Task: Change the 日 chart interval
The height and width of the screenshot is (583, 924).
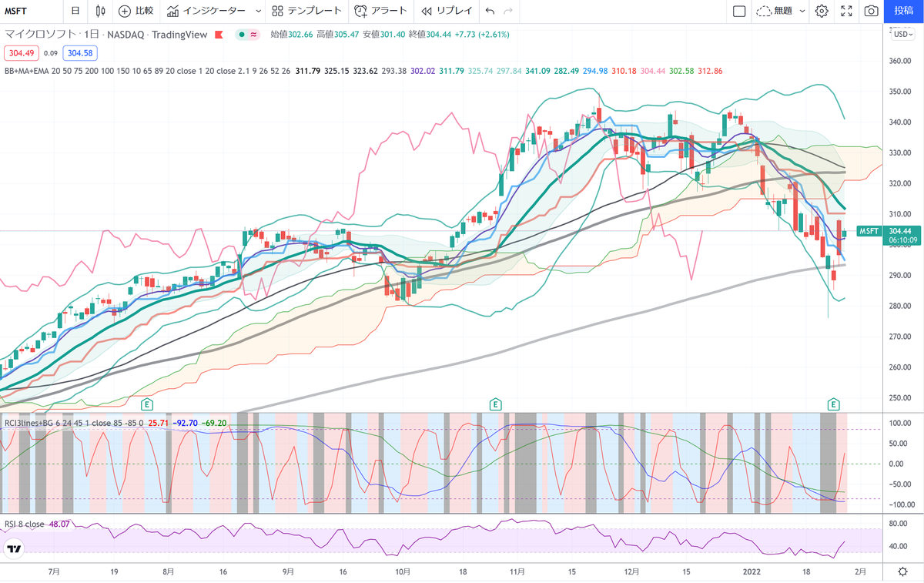Action: point(75,11)
